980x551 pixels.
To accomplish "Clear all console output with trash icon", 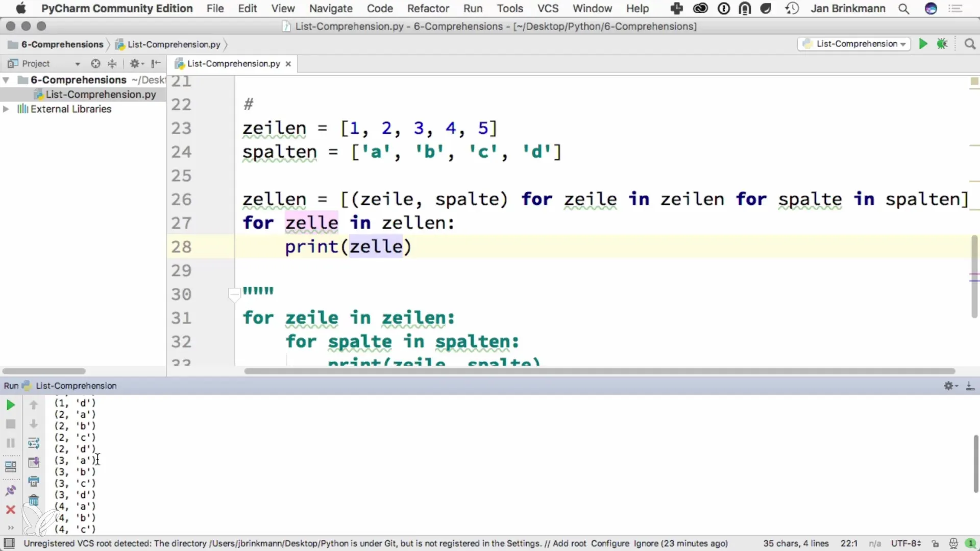I will coord(34,500).
